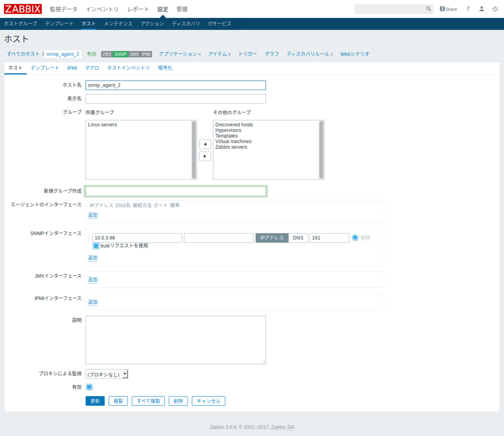Go to ITサービス submenu
Image resolution: width=504 pixels, height=436 pixels.
pyautogui.click(x=220, y=24)
